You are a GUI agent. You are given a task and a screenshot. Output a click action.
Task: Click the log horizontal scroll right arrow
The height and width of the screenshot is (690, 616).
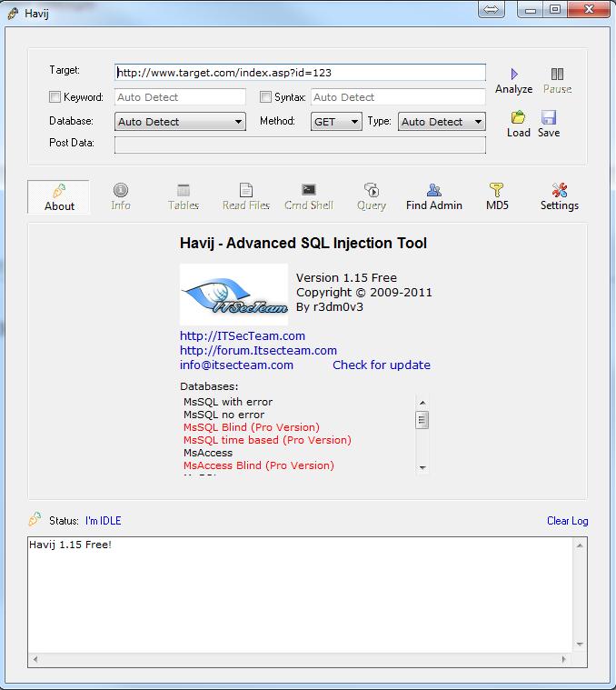[x=564, y=659]
